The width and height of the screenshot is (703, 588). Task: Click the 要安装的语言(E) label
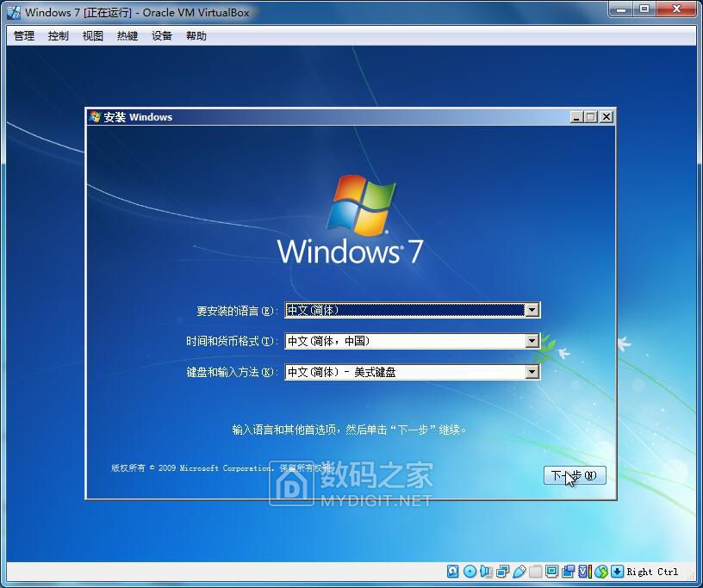(x=237, y=311)
